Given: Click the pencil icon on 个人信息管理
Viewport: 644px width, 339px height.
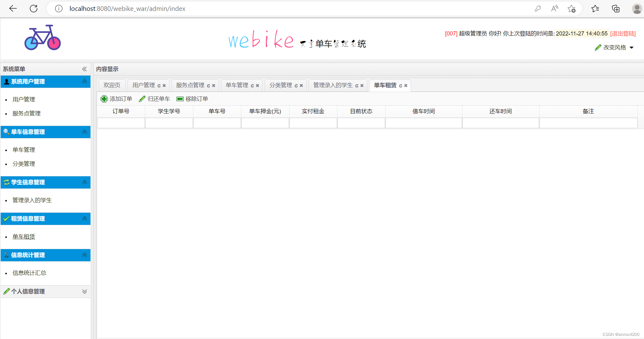Looking at the screenshot, I should tap(6, 291).
